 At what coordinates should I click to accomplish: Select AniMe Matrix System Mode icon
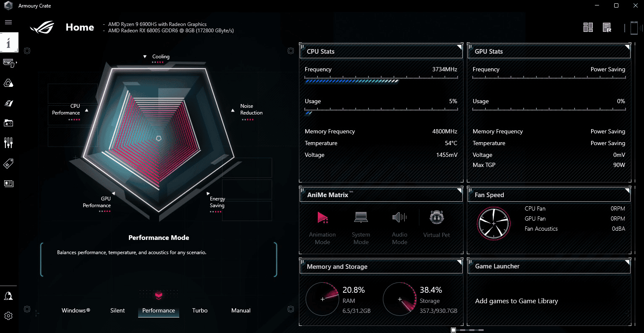pos(361,217)
